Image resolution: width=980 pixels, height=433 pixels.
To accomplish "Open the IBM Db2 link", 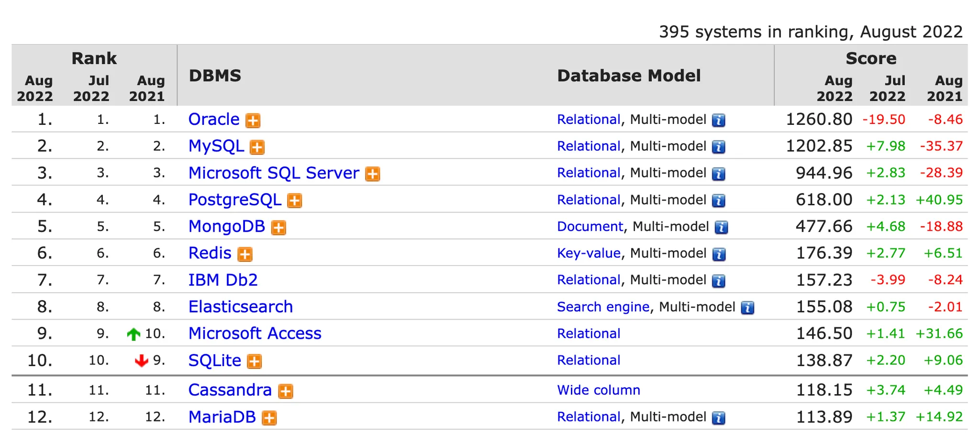I will coord(223,280).
